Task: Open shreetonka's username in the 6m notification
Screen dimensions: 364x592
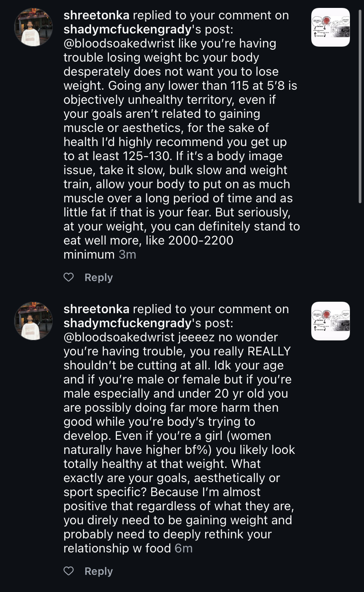Action: (96, 309)
